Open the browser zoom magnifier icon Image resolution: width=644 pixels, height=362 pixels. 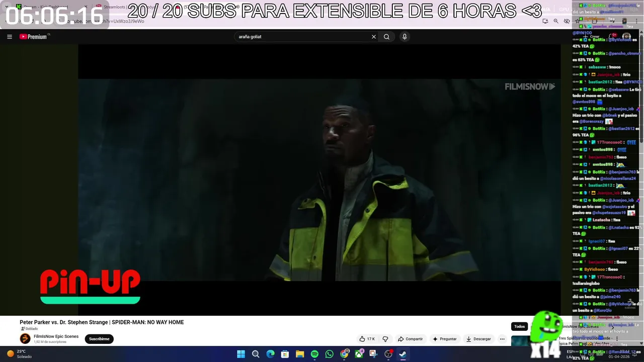tap(556, 21)
